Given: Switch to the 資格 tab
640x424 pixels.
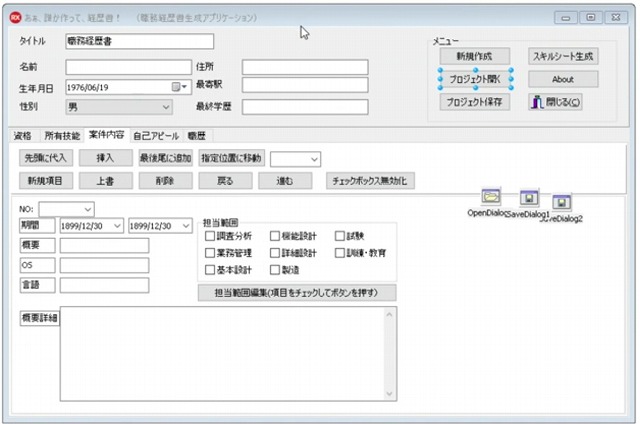Looking at the screenshot, I should (x=22, y=136).
